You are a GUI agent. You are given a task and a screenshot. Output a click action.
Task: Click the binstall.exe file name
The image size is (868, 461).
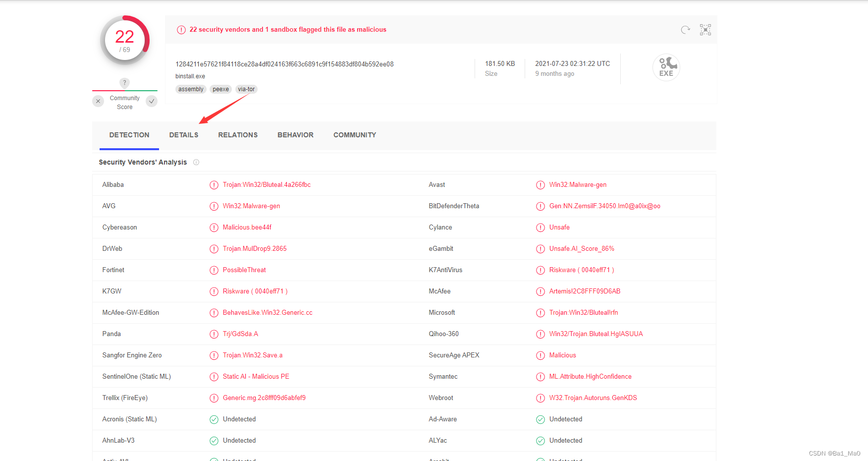[x=190, y=76]
